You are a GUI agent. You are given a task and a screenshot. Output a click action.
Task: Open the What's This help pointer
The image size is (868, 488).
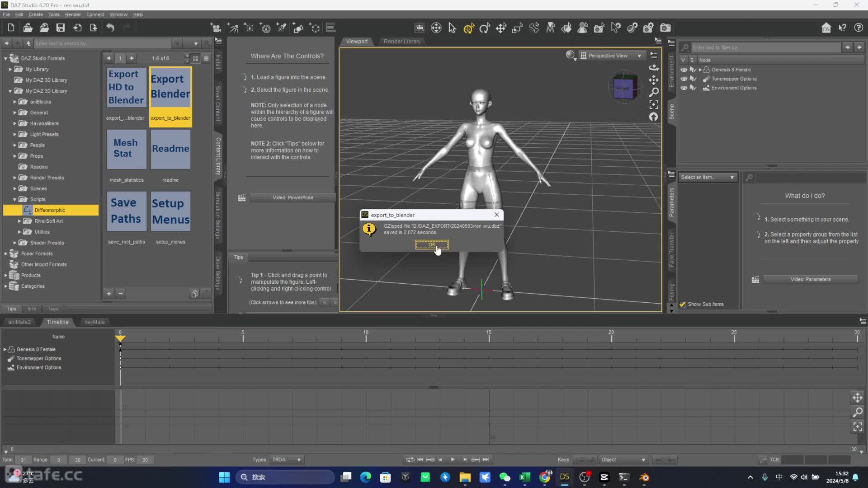(x=843, y=28)
